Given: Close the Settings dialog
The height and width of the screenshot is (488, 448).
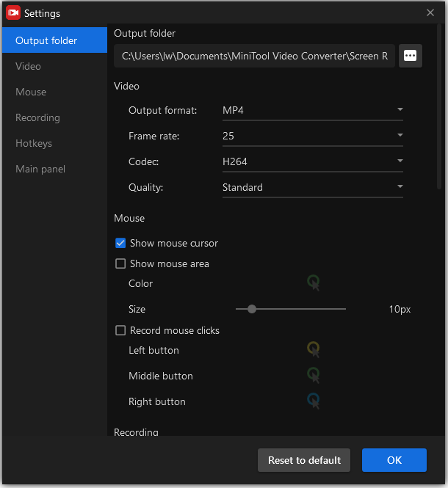Looking at the screenshot, I should (x=430, y=12).
